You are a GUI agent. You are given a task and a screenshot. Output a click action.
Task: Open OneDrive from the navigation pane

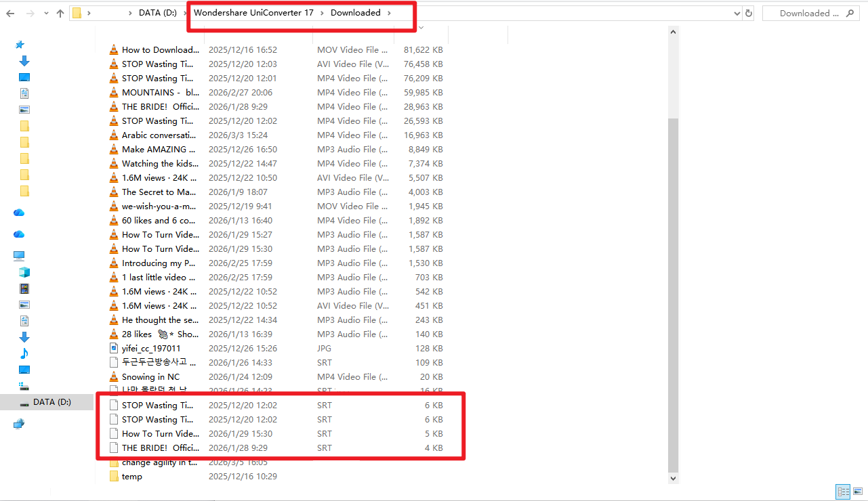click(20, 213)
